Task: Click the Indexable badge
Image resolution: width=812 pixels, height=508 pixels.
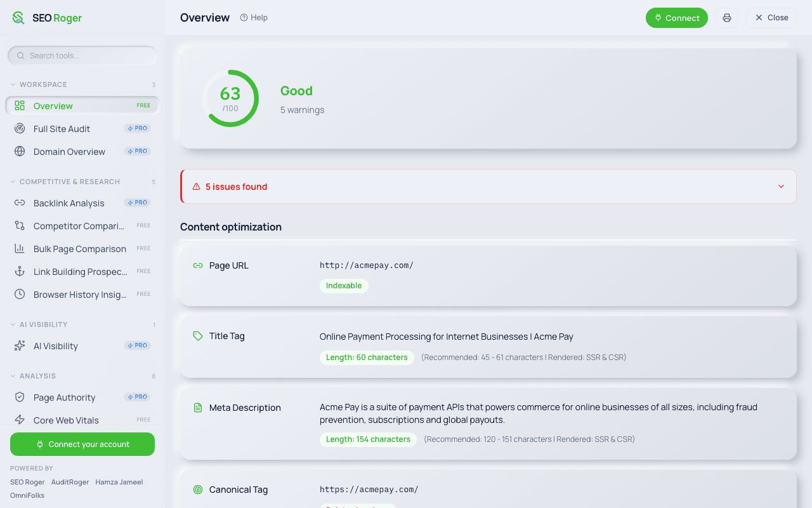Action: [x=344, y=286]
